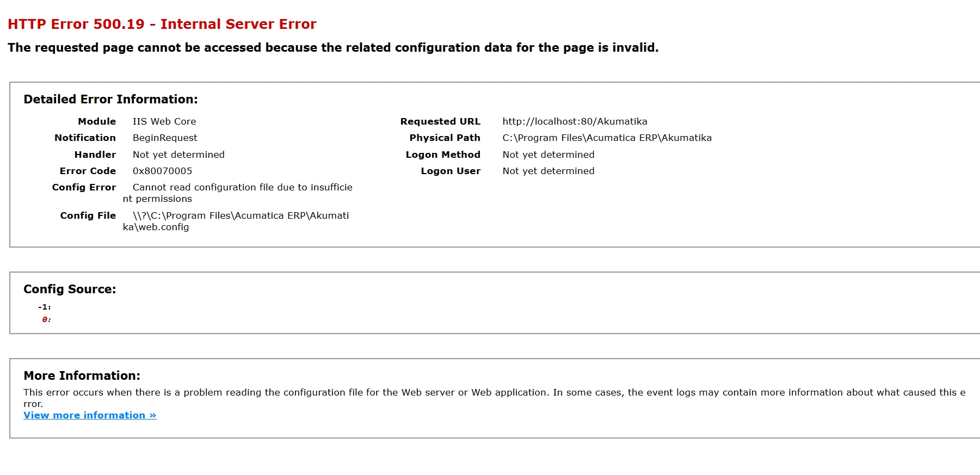Click the 'Config File' label

pos(88,215)
